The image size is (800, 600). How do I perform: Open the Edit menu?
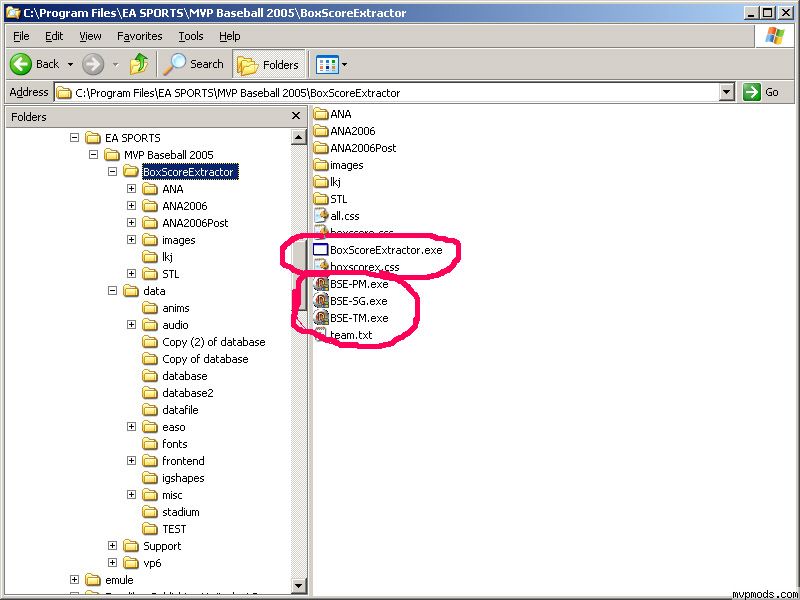click(54, 36)
